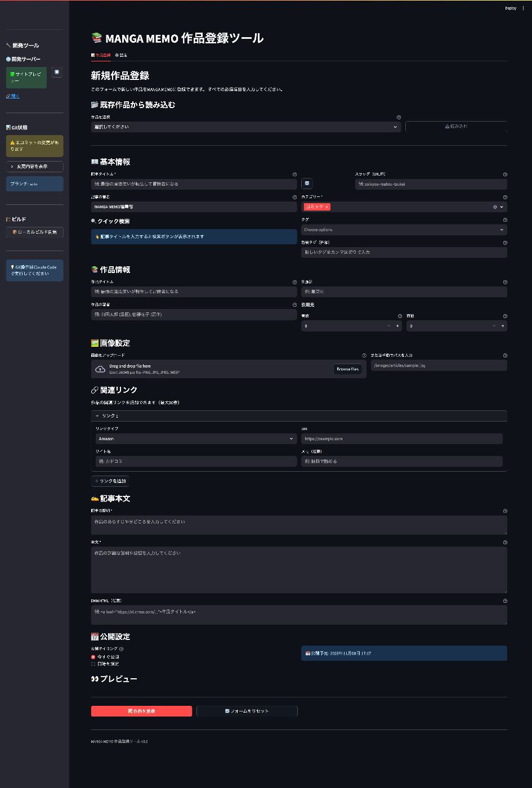Show help for DMM HTML field

pyautogui.click(x=505, y=601)
